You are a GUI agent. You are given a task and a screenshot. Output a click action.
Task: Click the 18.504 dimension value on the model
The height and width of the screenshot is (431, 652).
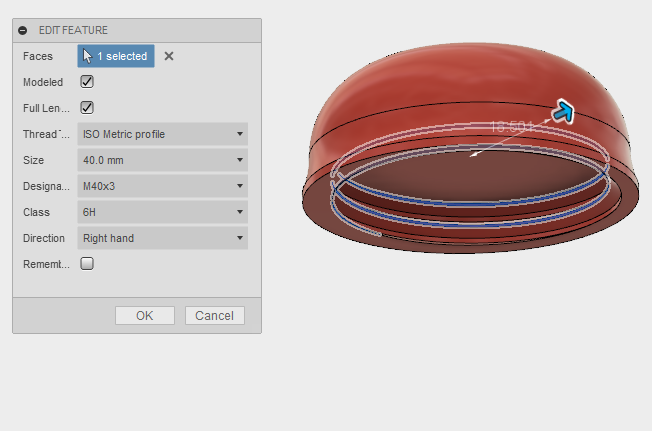pos(511,126)
